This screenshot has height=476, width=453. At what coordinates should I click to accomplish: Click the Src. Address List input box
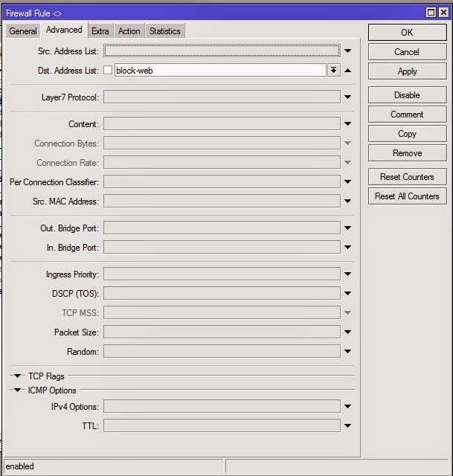pos(222,51)
